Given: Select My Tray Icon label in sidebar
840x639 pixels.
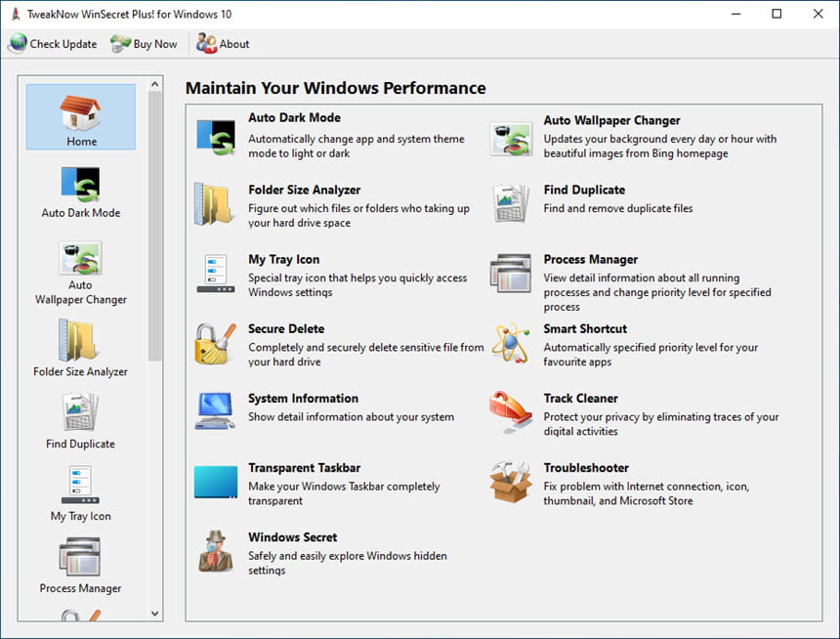Looking at the screenshot, I should 81,516.
